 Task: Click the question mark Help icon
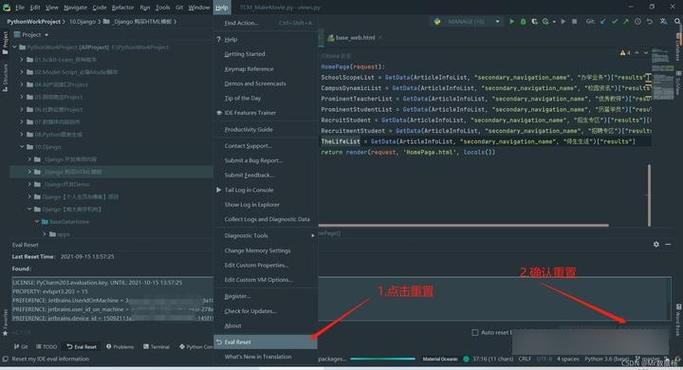(219, 39)
